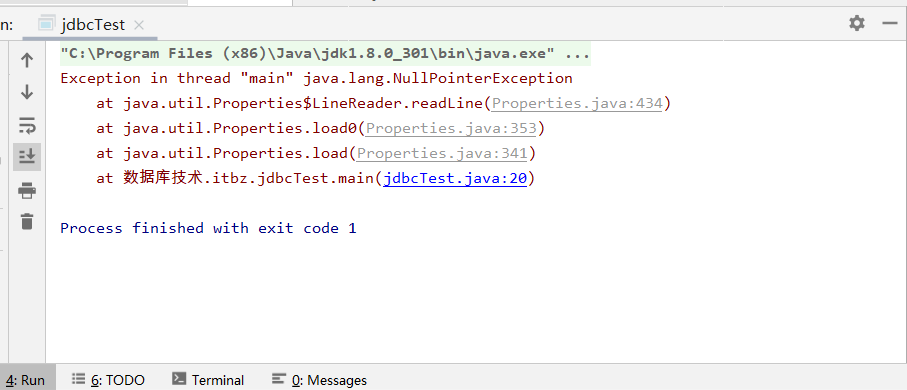Open the 6: TODO tool window
The width and height of the screenshot is (907, 390).
click(108, 380)
